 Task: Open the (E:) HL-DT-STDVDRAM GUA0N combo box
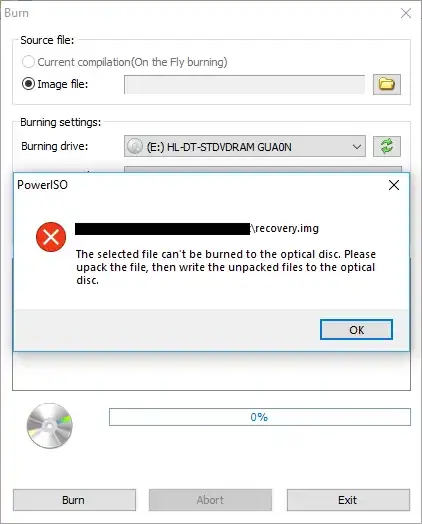[245, 146]
